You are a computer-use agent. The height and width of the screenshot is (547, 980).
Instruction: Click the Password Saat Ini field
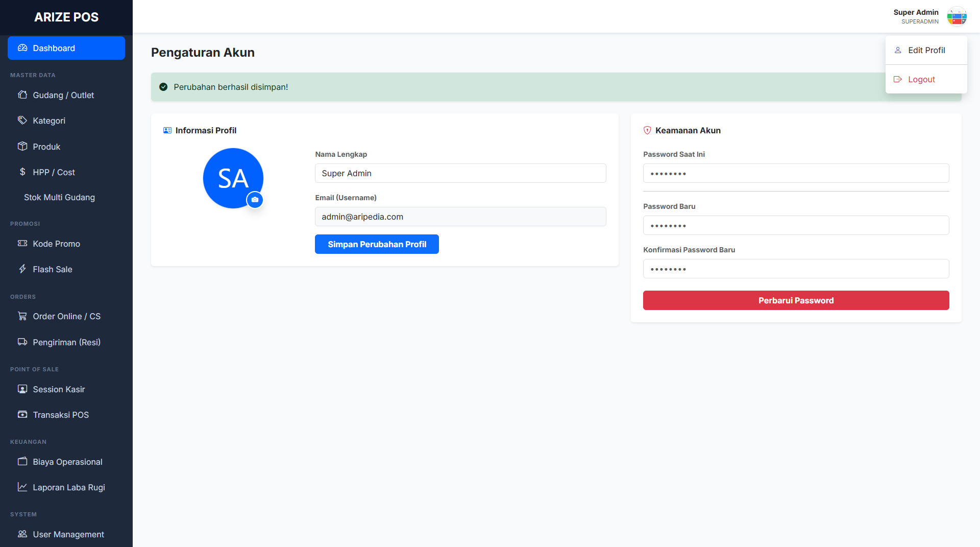(x=795, y=173)
